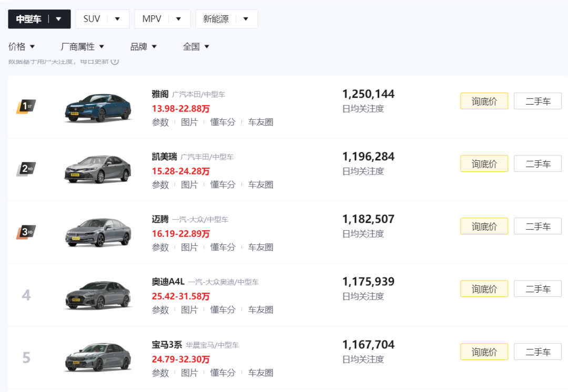Viewport: 568px width, 392px height.
Task: Open the 雅阁 car thumbnail
Action: coord(98,108)
